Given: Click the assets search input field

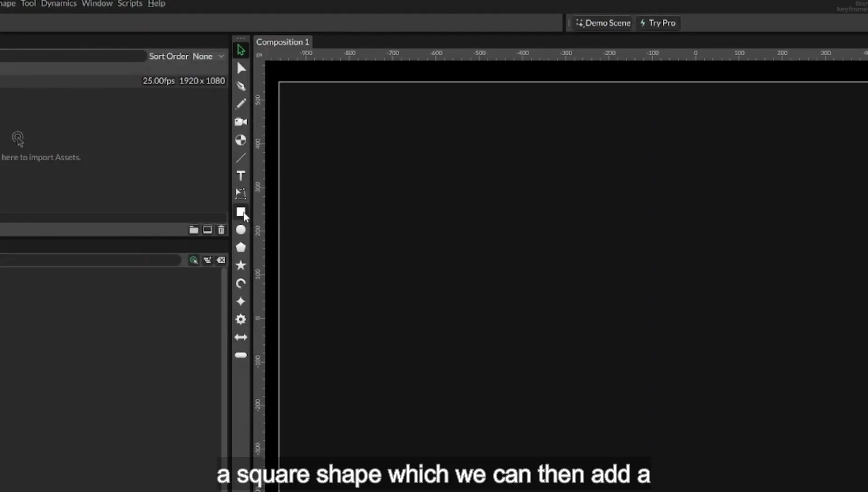Looking at the screenshot, I should point(72,56).
